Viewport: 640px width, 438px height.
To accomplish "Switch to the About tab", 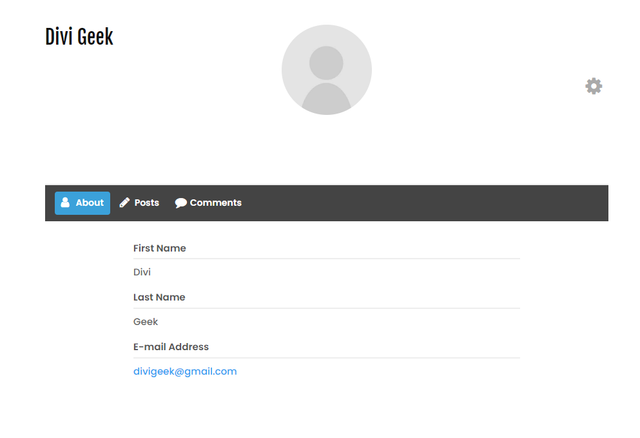I will [82, 203].
